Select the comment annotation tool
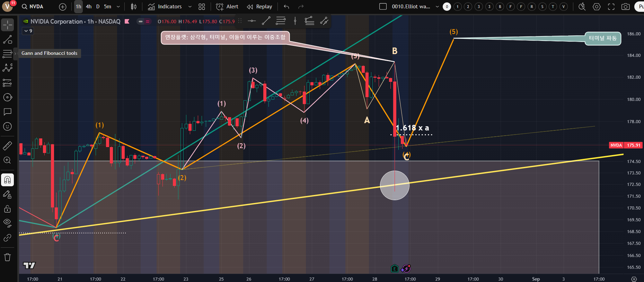This screenshot has height=282, width=644. 7,112
